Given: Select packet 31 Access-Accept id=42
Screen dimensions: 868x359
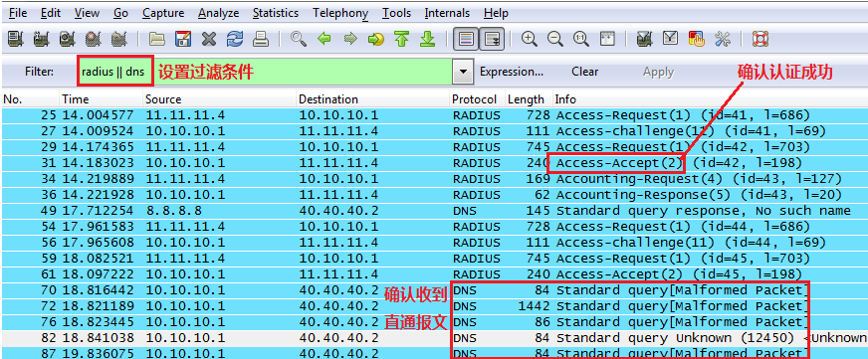Looking at the screenshot, I should coord(434,163).
